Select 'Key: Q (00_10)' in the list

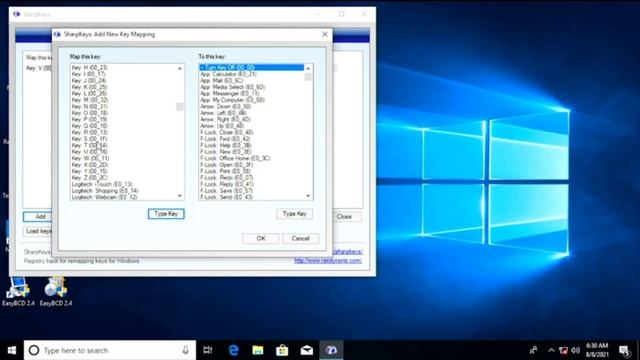pyautogui.click(x=89, y=126)
